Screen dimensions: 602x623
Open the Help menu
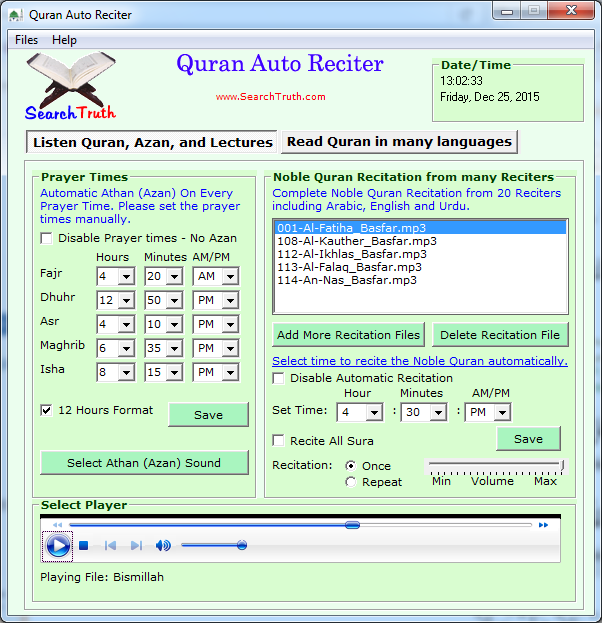click(x=64, y=40)
